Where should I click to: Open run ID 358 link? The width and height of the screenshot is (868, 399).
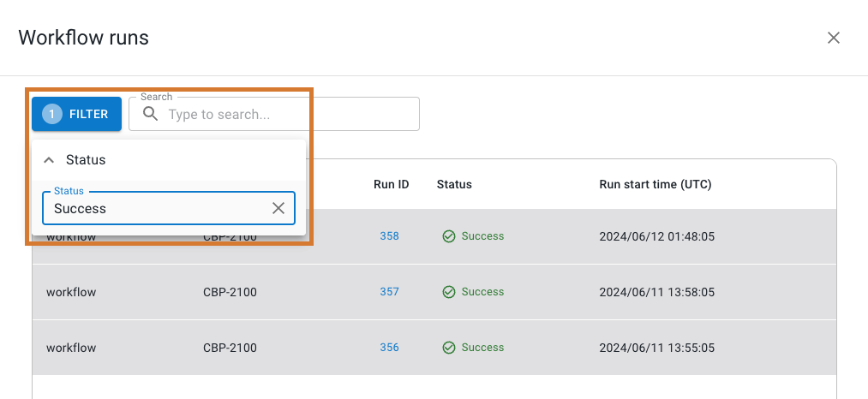pos(389,236)
